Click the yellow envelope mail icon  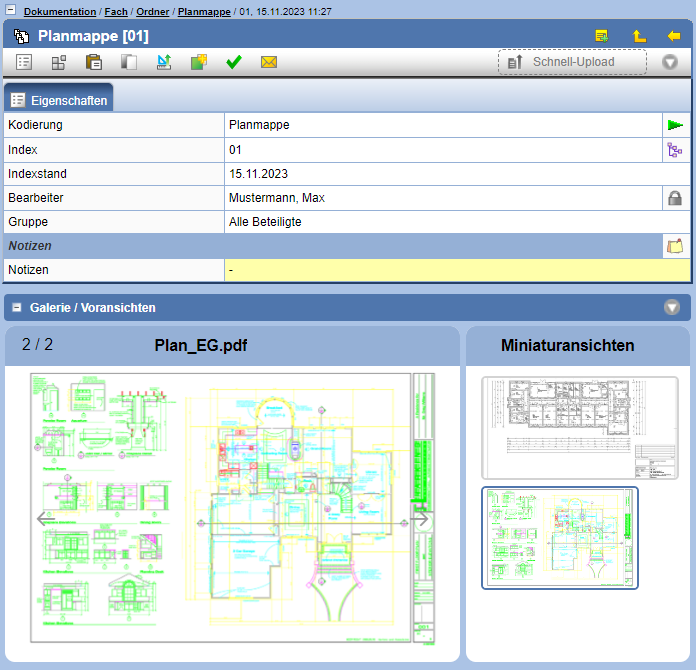(x=268, y=62)
